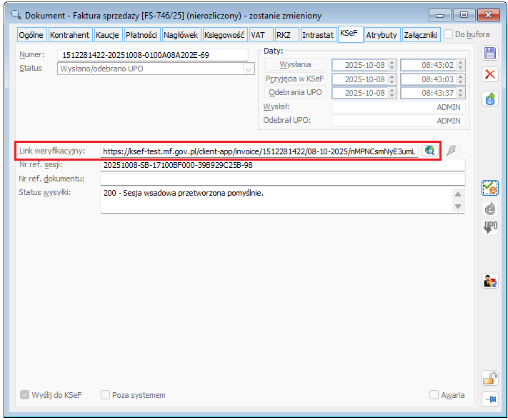Open the Intrastat tab
The height and width of the screenshot is (420, 508).
[x=318, y=35]
